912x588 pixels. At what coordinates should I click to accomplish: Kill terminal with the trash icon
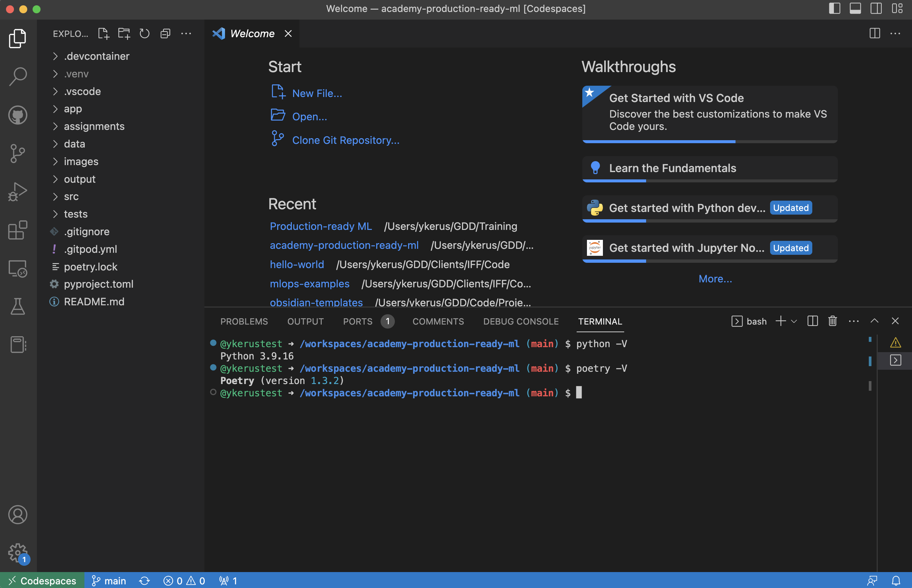[833, 321]
